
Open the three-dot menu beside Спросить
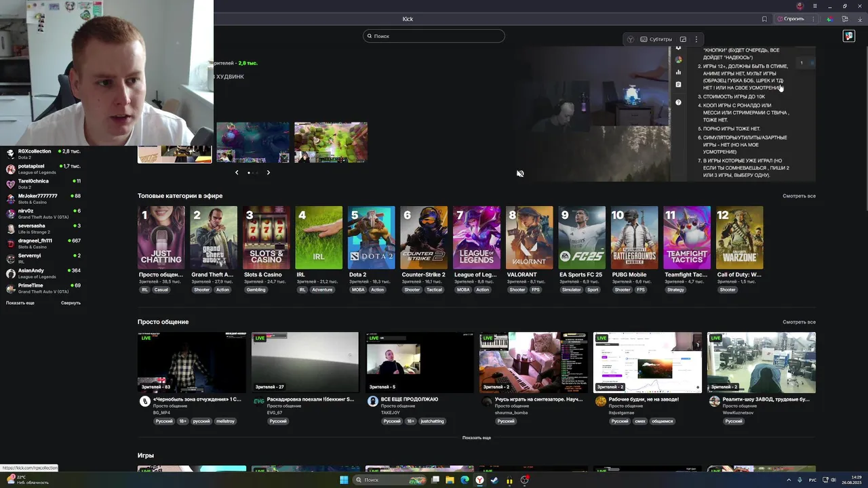click(x=813, y=19)
